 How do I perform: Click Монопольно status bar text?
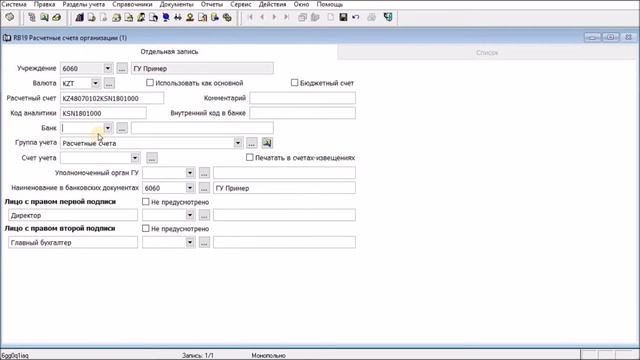tap(269, 356)
